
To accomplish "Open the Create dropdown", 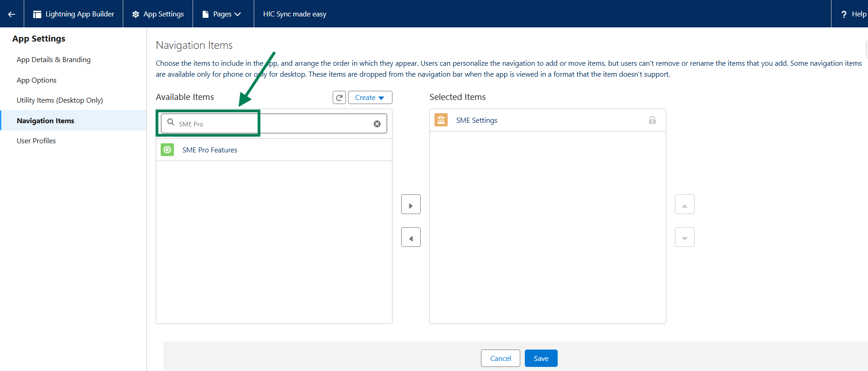I will 370,98.
